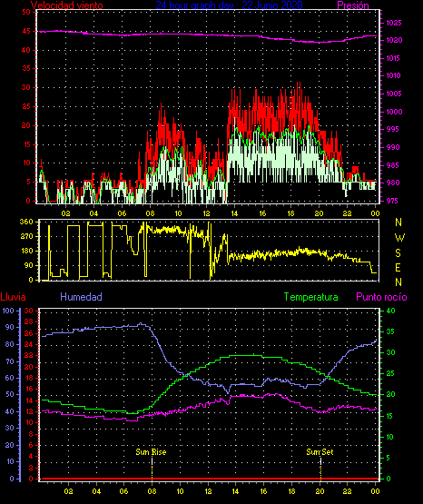Click the Sun Set marker label
This screenshot has height=504, width=423.
pyautogui.click(x=320, y=452)
